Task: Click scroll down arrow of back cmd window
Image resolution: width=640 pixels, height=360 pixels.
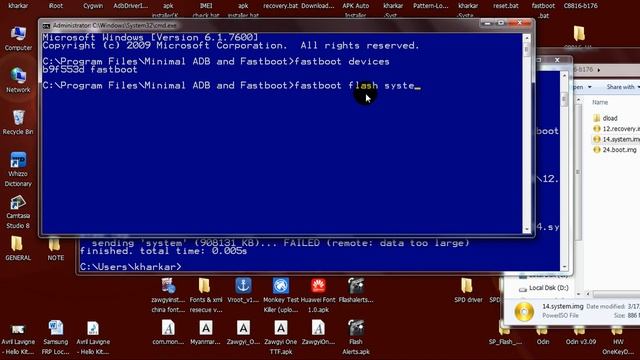Action: click(x=564, y=267)
